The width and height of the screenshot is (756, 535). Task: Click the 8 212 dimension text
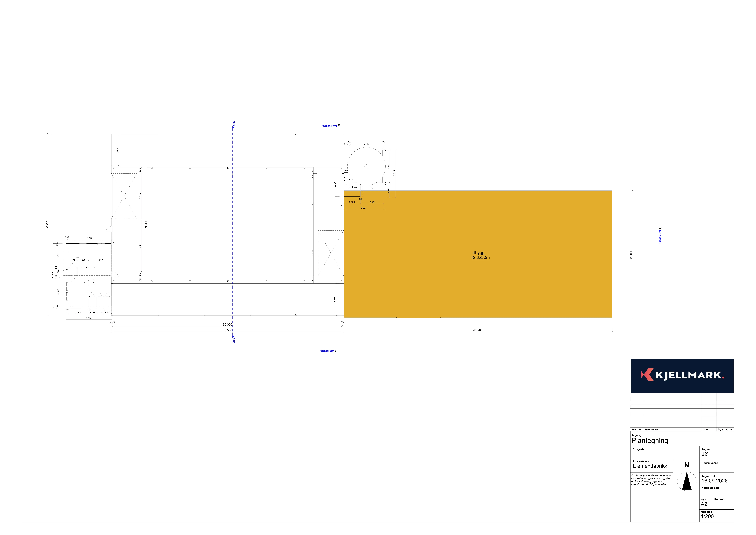point(140,245)
